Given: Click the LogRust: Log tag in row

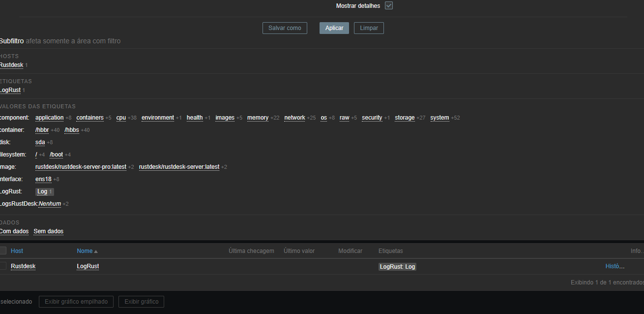Looking at the screenshot, I should point(397,267).
